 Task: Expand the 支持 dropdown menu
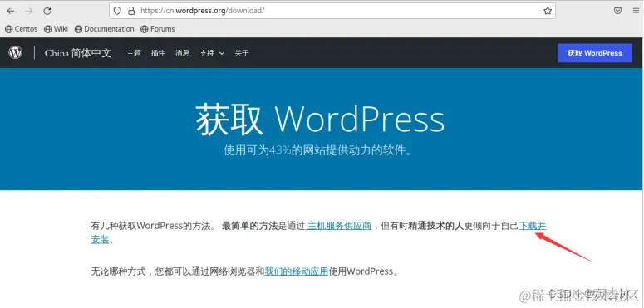coord(212,53)
